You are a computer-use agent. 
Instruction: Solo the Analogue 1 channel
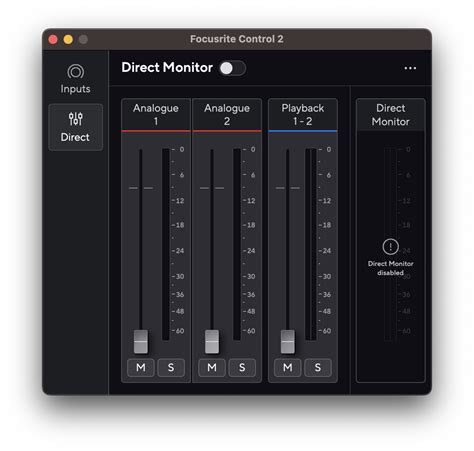tap(171, 368)
